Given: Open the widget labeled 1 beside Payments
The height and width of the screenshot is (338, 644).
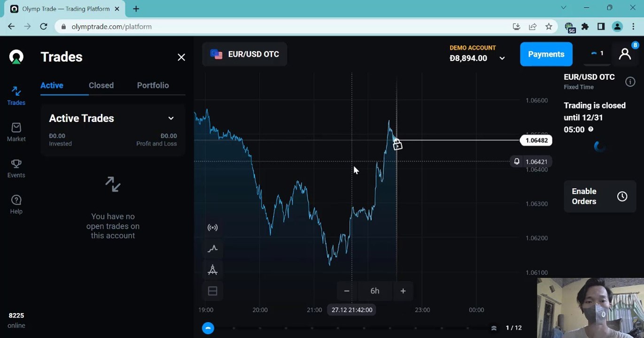Looking at the screenshot, I should [x=597, y=54].
